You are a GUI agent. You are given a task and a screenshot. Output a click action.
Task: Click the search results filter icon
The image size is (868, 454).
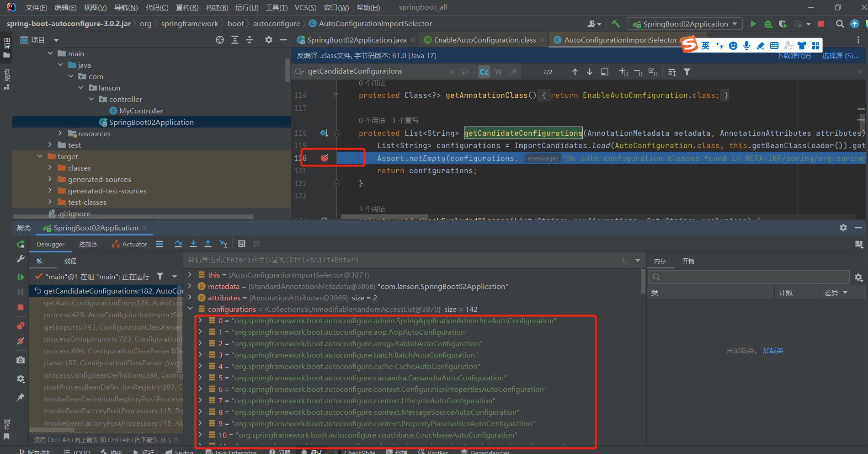click(687, 72)
